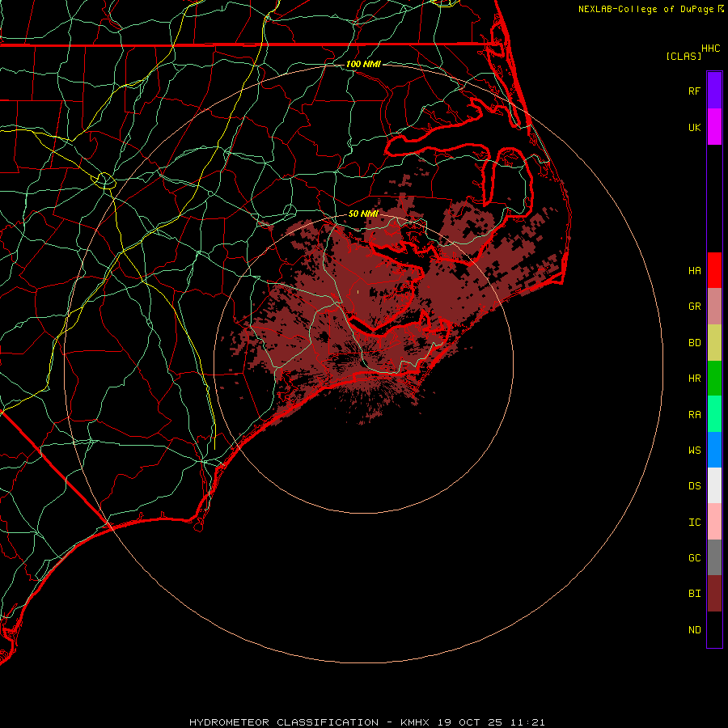Click the 50 NMI range ring label
The width and height of the screenshot is (728, 728).
(363, 214)
